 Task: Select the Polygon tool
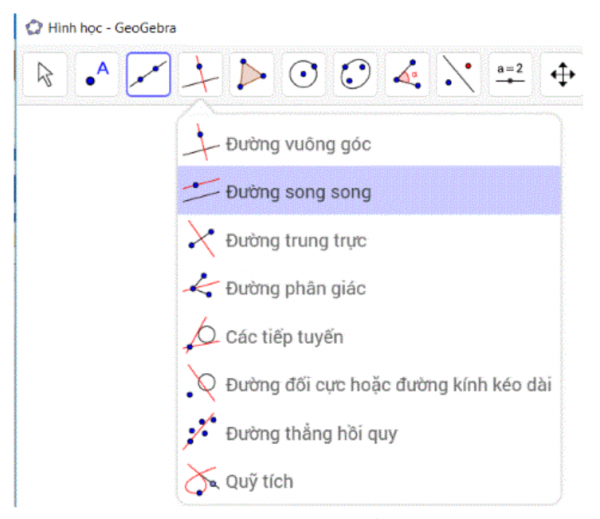click(x=252, y=74)
